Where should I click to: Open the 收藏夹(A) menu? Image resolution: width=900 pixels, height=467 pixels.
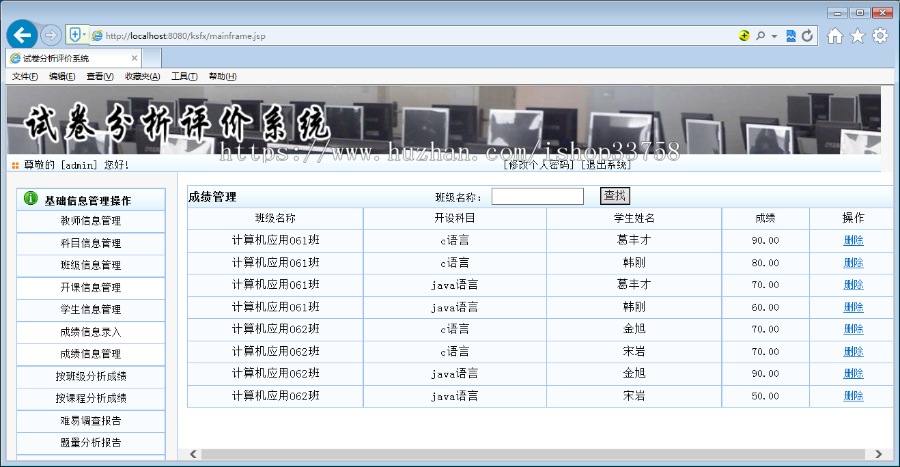click(142, 76)
